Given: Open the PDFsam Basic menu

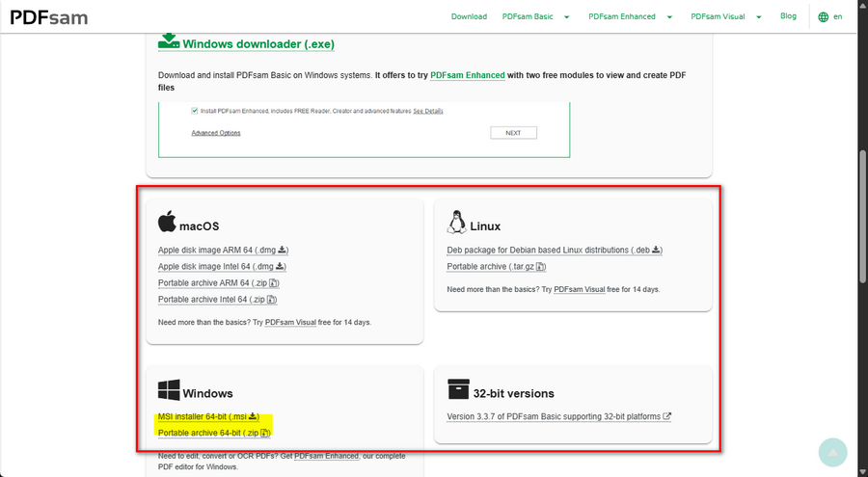Looking at the screenshot, I should point(527,16).
